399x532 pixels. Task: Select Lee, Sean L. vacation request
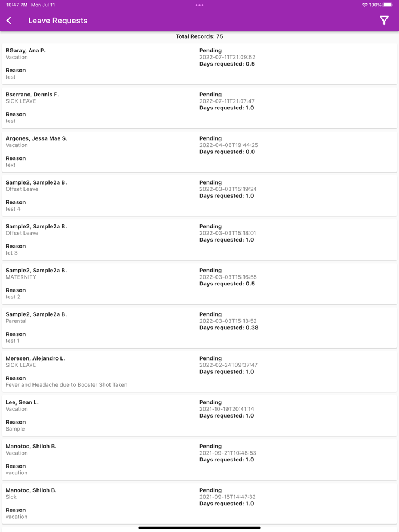click(x=199, y=415)
